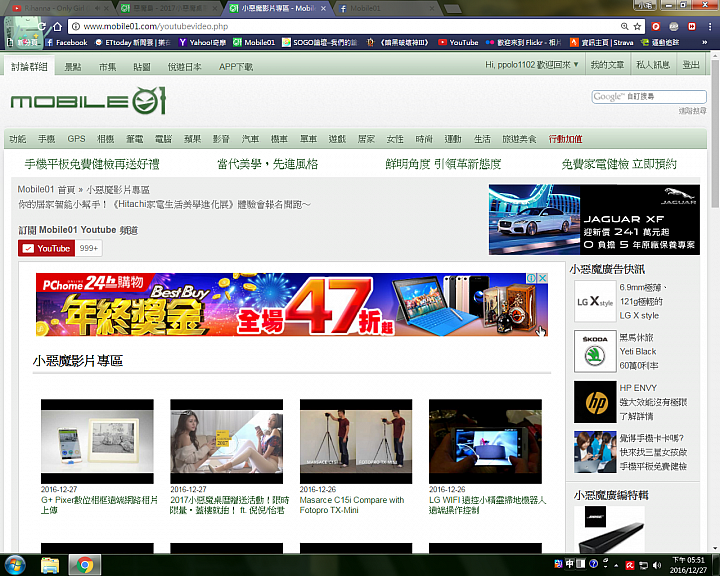The height and width of the screenshot is (576, 720).
Task: Click the red Avira tray icon
Action: (x=630, y=565)
